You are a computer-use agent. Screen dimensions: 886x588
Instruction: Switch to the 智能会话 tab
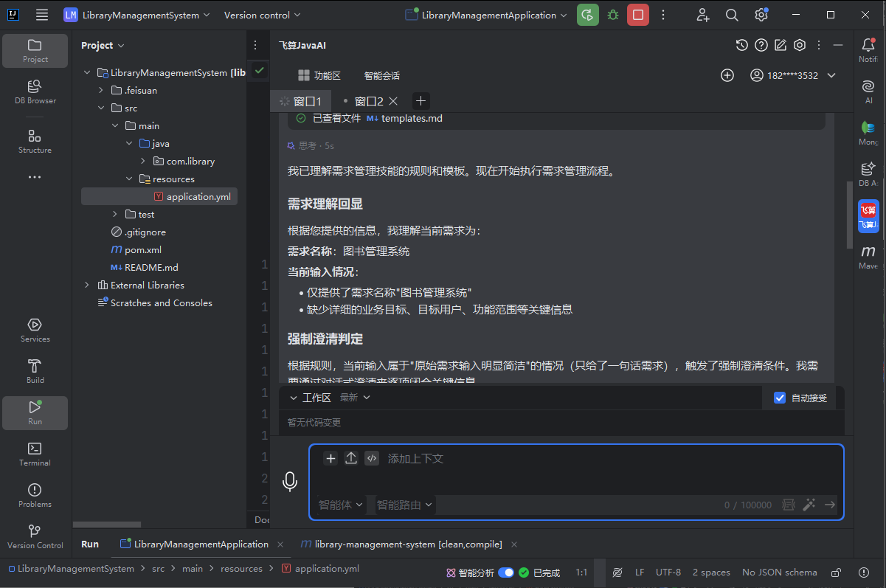pos(382,75)
